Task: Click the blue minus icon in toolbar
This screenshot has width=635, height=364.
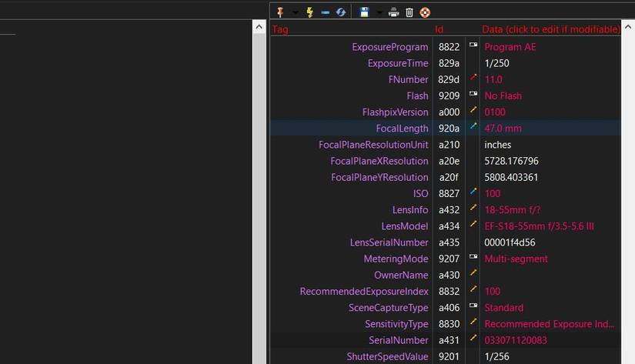Action: click(325, 12)
